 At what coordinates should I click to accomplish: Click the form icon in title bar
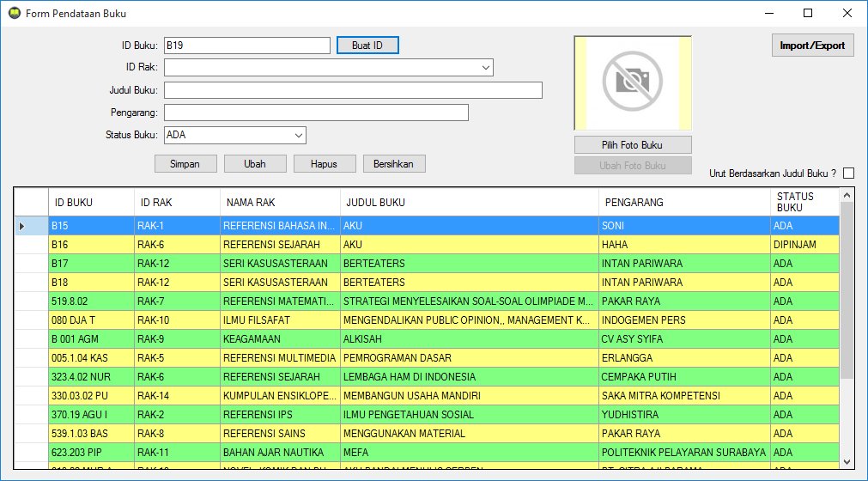pos(13,13)
